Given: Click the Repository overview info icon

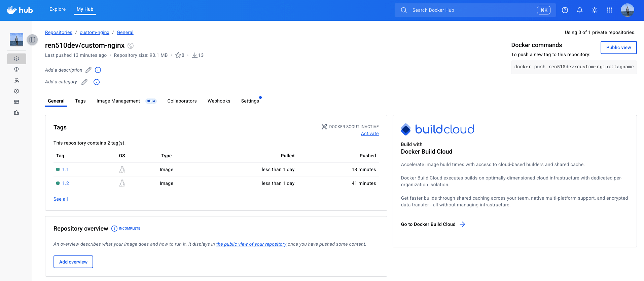Looking at the screenshot, I should 114,229.
